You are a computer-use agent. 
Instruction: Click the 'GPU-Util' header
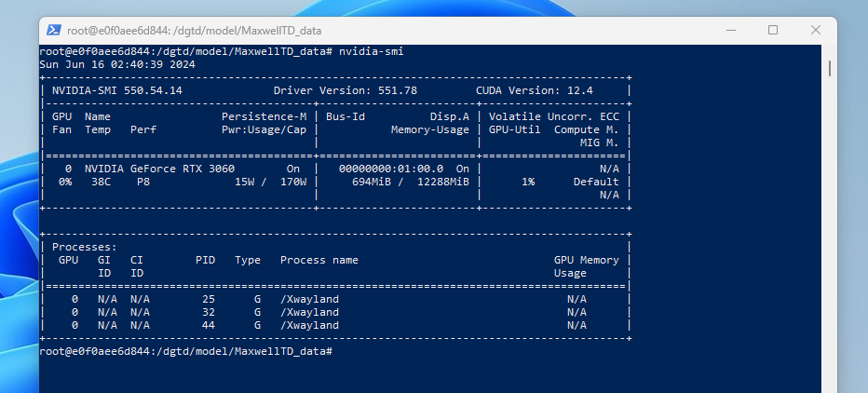(515, 130)
